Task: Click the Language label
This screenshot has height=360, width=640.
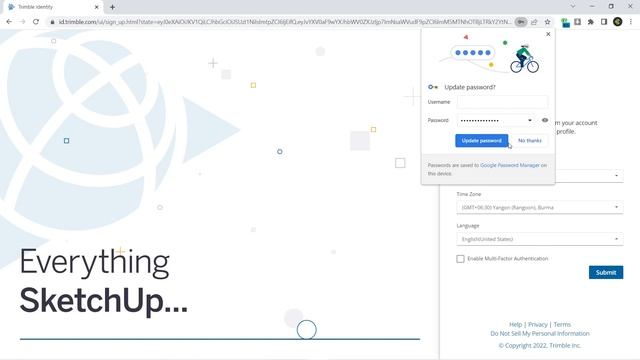Action: [x=468, y=226]
